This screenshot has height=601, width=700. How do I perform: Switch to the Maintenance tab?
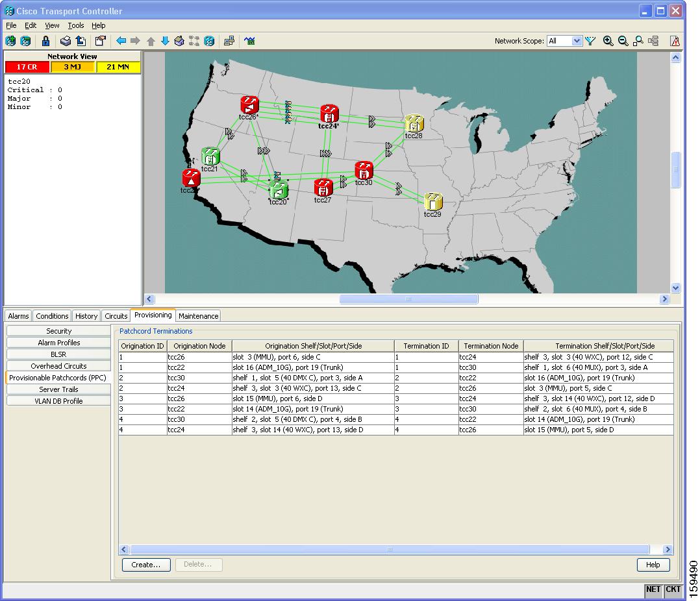(x=198, y=316)
